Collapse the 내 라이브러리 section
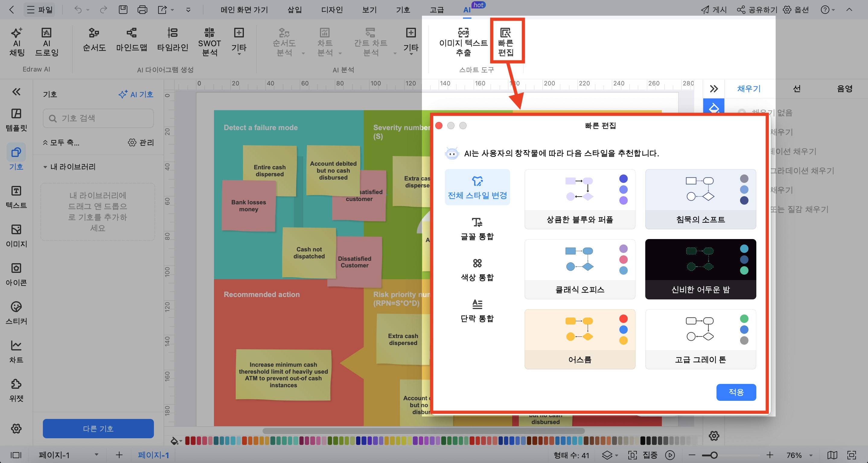The image size is (868, 463). (45, 167)
